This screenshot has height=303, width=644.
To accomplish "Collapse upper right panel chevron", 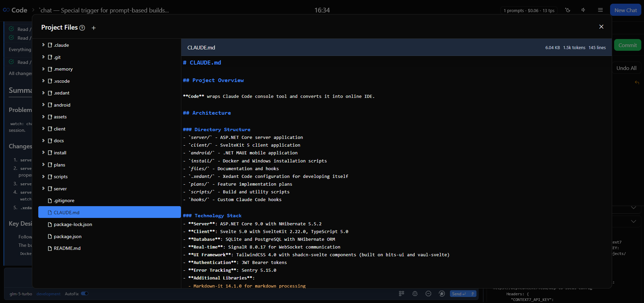I will 634,208.
